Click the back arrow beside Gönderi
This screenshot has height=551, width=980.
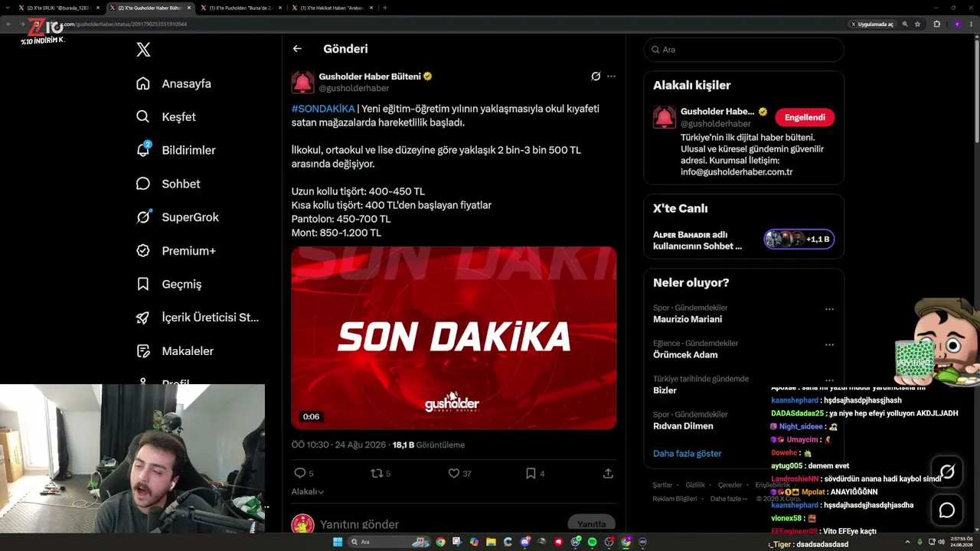click(297, 49)
